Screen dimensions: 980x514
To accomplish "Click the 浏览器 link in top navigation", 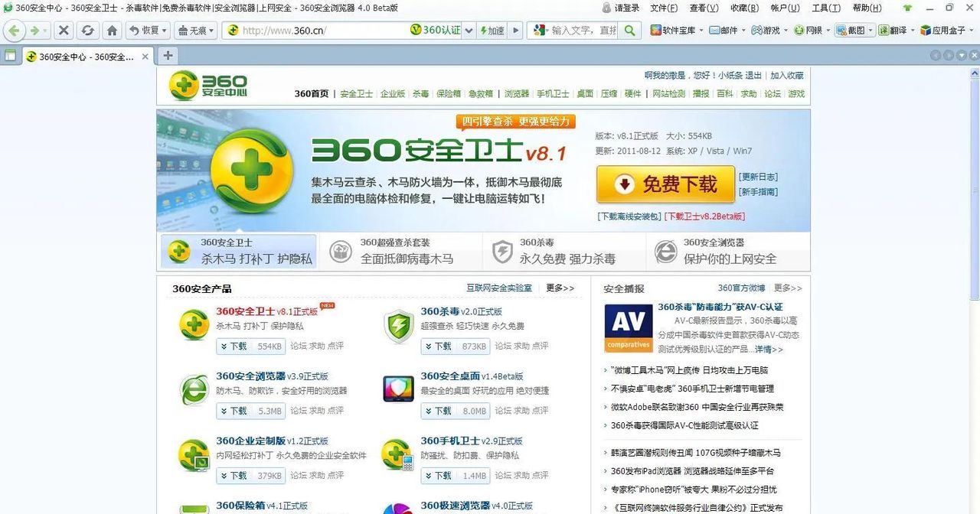I will (x=517, y=93).
